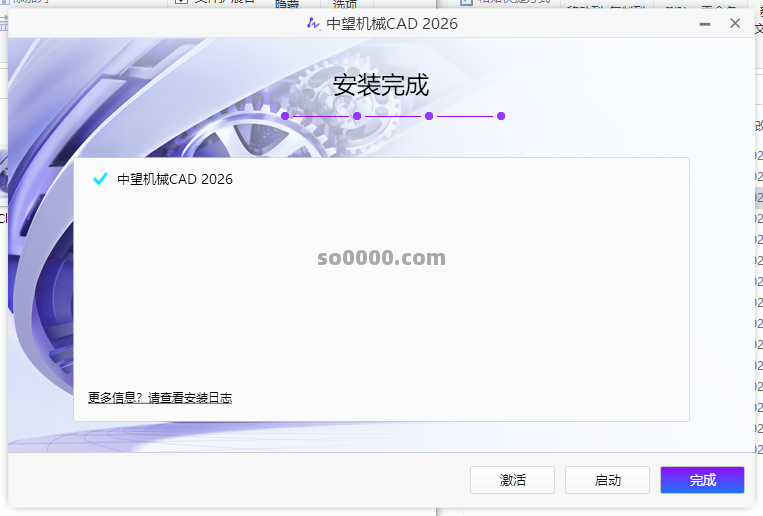Click the 安装完成 heading text
763x516 pixels.
pos(381,85)
